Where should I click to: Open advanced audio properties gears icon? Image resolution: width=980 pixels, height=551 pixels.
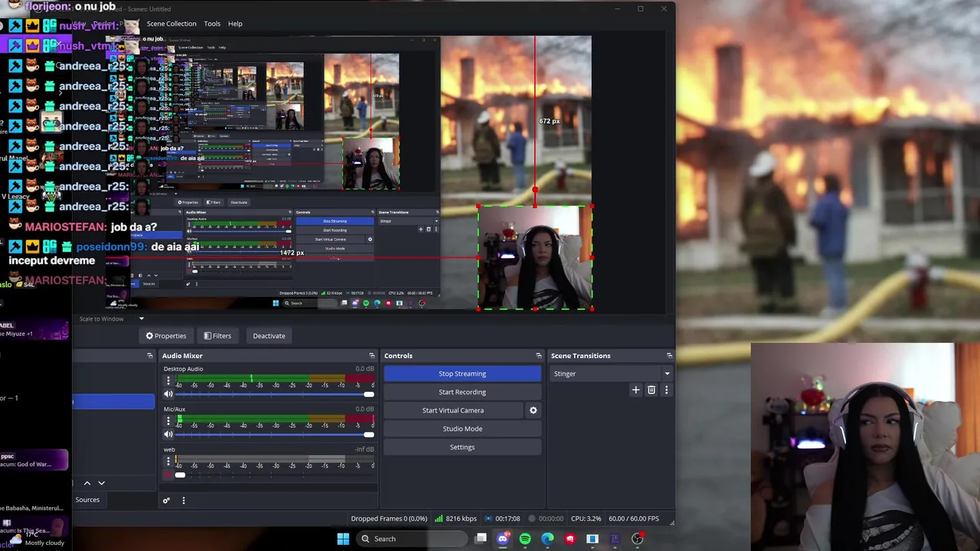click(x=166, y=500)
